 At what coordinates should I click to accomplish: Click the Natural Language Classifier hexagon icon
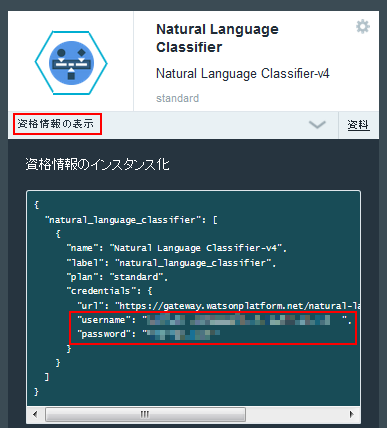click(x=71, y=63)
